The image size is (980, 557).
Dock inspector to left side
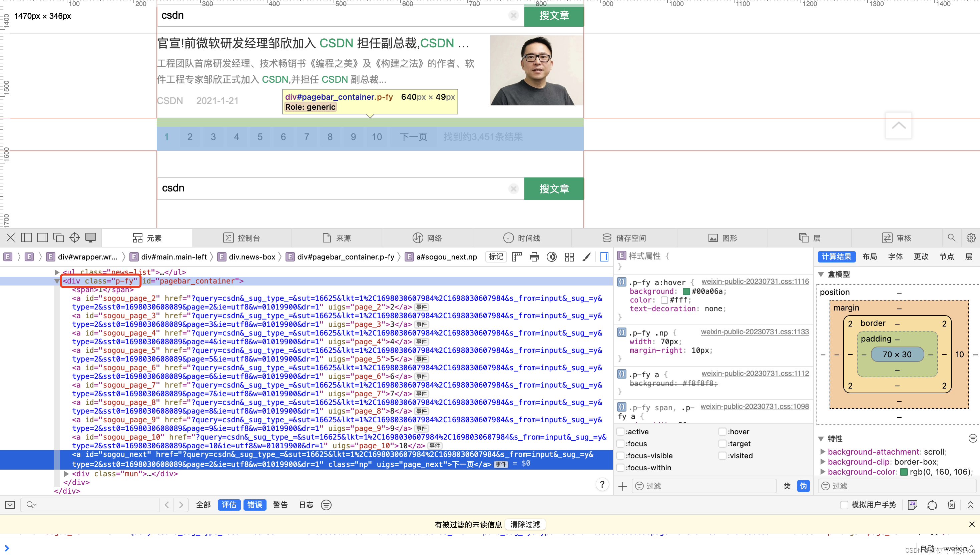26,237
